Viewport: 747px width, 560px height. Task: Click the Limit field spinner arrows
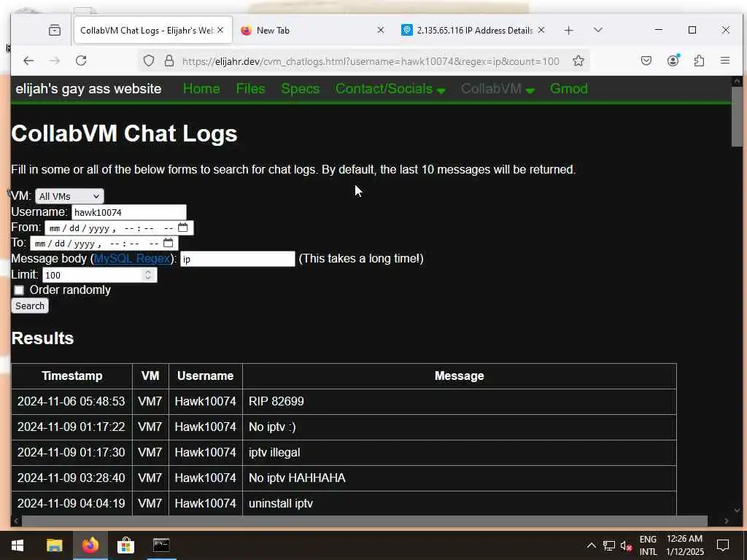coord(148,275)
